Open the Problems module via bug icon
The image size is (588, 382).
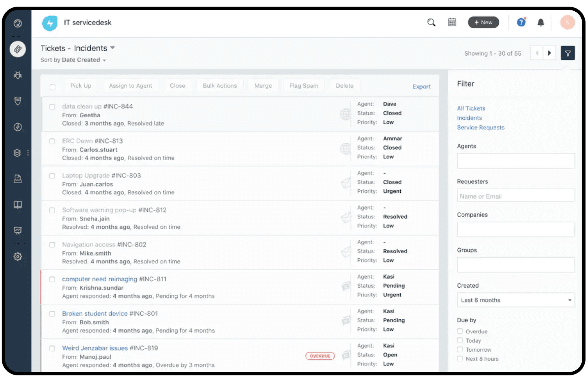pyautogui.click(x=17, y=75)
